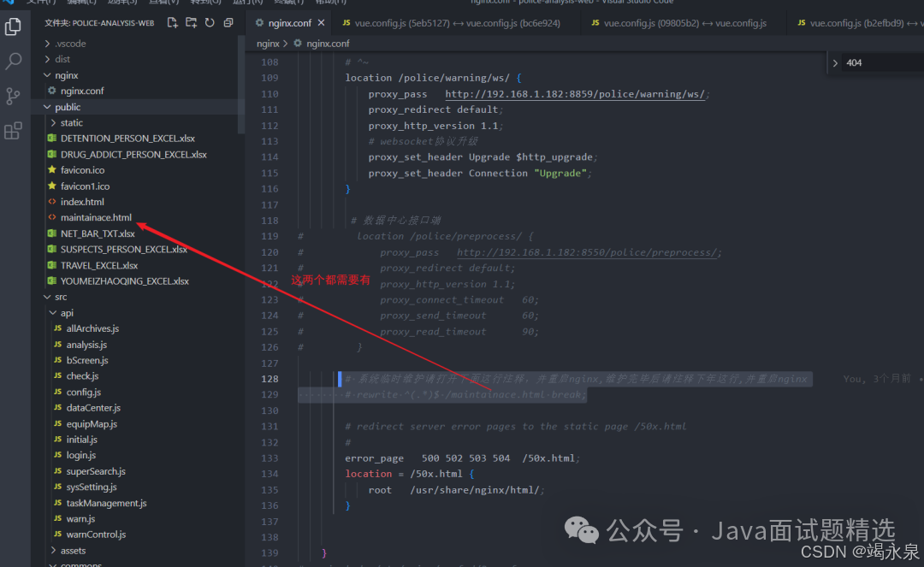
Task: Open YOUMEIZHAOQING_EXCEL.xlsx file
Action: pyautogui.click(x=124, y=281)
